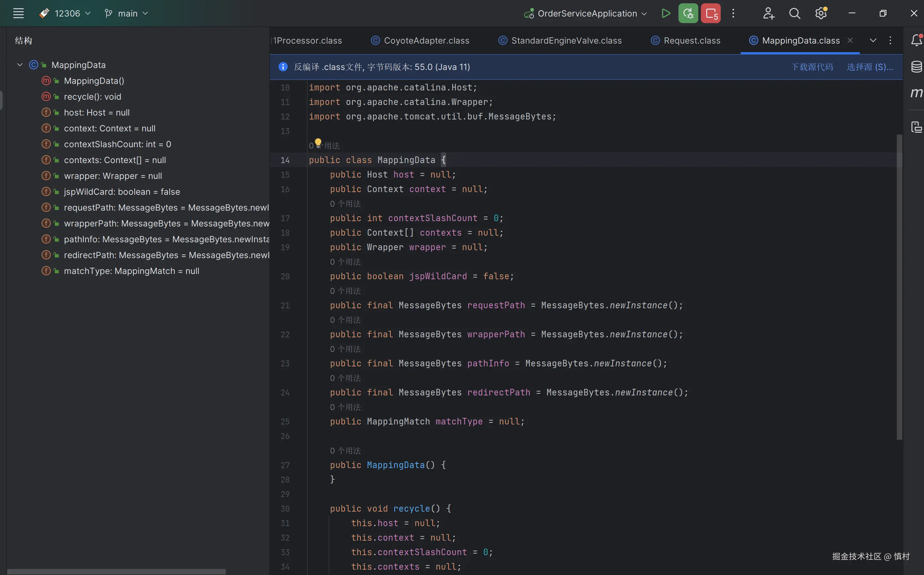Viewport: 924px width, 575px height.
Task: Click the 下载源代码 link
Action: (x=812, y=67)
